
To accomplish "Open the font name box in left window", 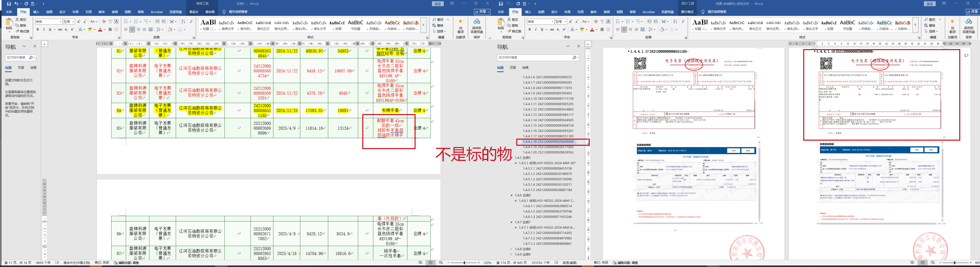I will (x=48, y=22).
